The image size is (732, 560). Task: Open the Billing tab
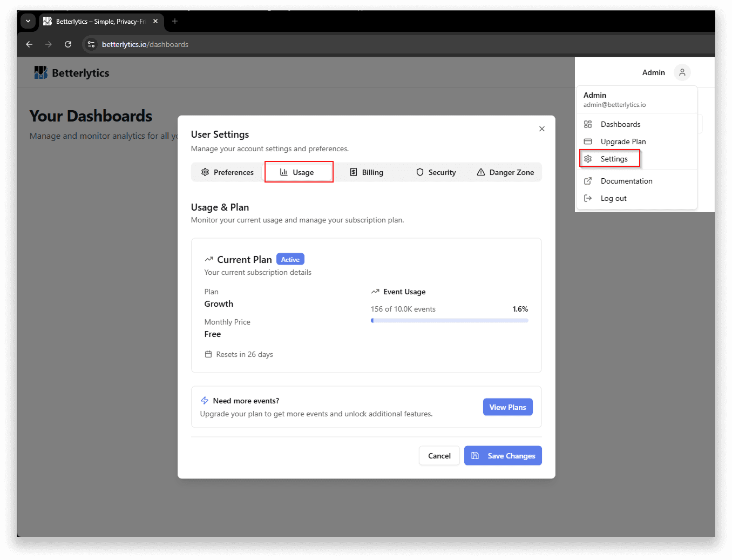367,172
